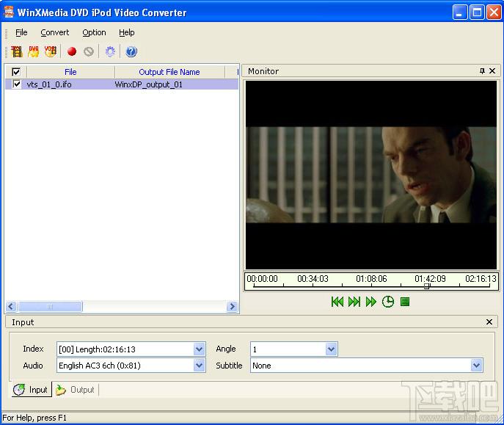Open the File menu

coord(21,32)
